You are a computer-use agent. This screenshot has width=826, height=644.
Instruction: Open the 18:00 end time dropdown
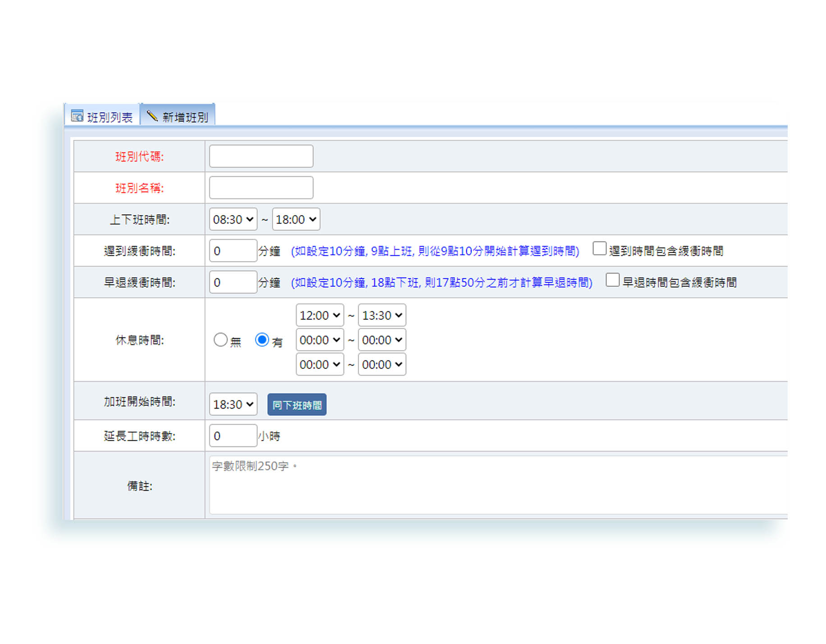point(296,220)
